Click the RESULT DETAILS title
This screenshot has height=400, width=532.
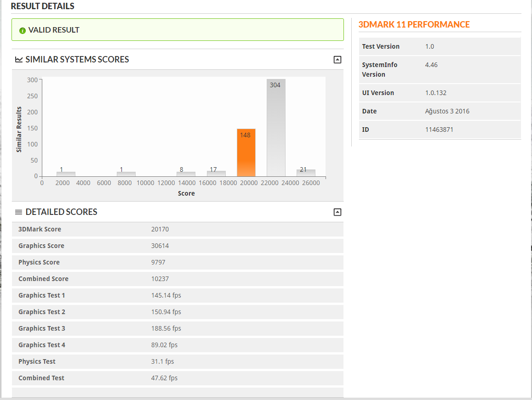[42, 6]
